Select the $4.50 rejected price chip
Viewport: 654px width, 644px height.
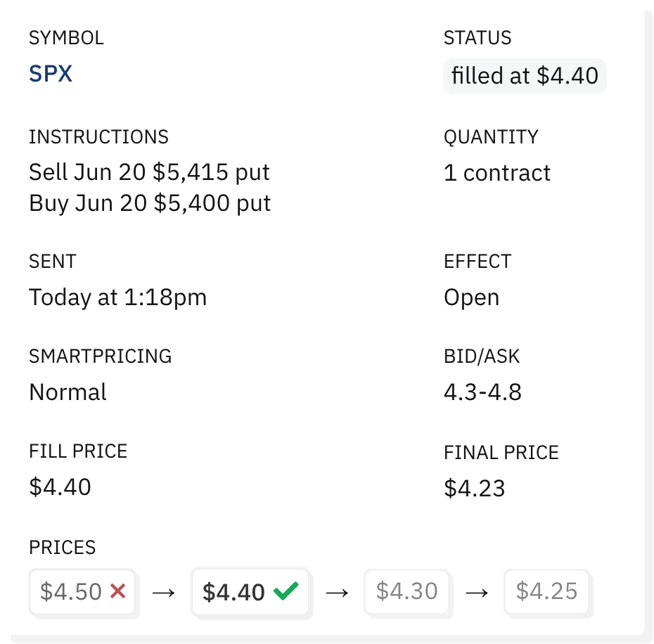[82, 592]
